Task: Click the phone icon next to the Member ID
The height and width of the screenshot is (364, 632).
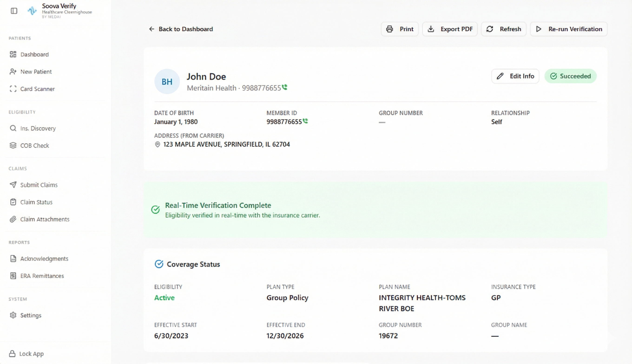Action: tap(305, 121)
